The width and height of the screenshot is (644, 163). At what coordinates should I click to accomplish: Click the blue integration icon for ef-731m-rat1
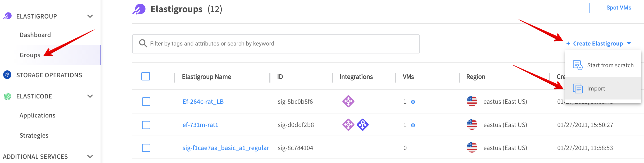click(362, 125)
